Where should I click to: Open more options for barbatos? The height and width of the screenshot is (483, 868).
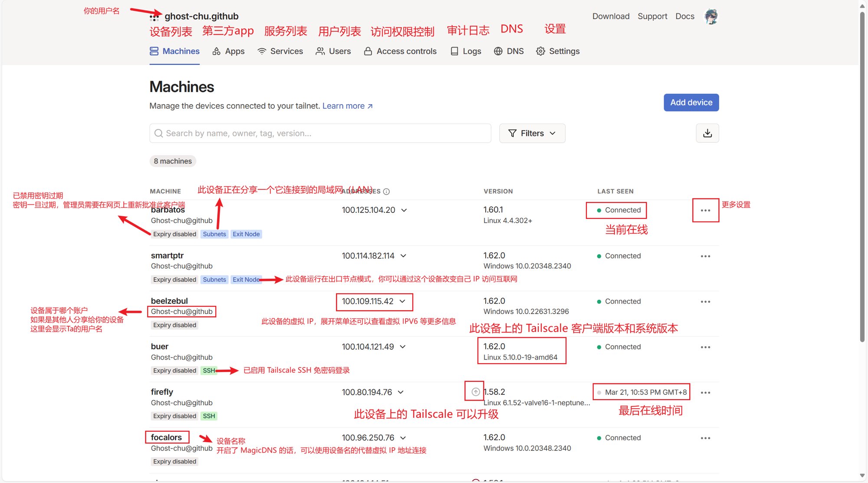tap(706, 210)
